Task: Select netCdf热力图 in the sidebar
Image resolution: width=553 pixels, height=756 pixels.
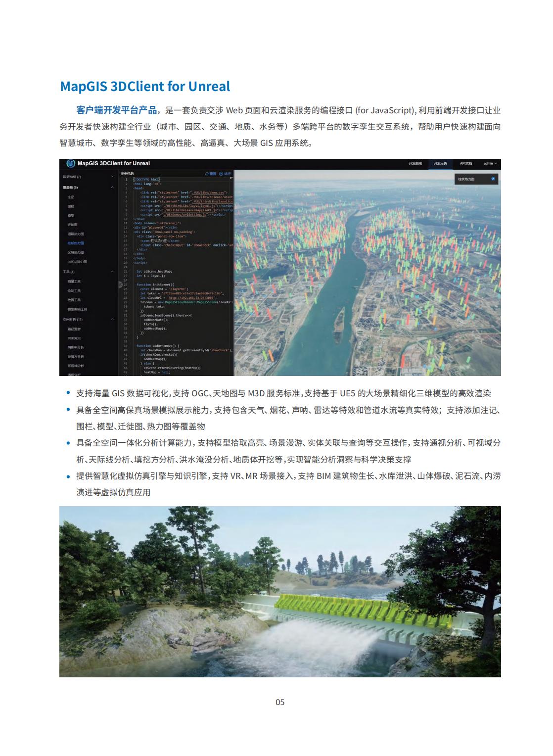Action: point(77,262)
